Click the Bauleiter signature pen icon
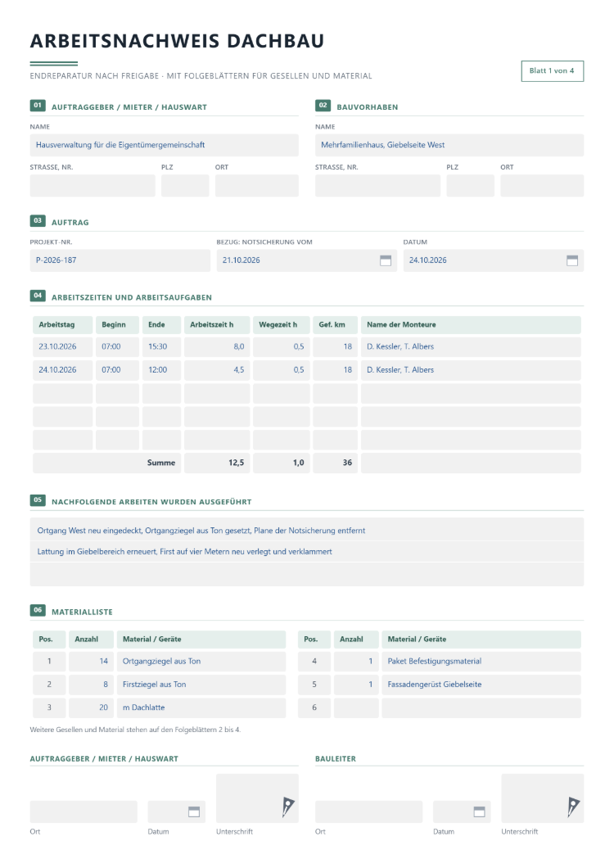Image resolution: width=614 pixels, height=868 pixels. [x=573, y=807]
